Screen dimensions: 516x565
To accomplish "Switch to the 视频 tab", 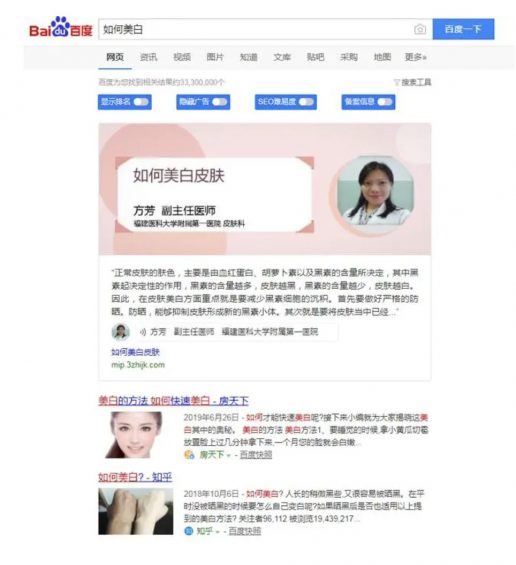I will (182, 57).
